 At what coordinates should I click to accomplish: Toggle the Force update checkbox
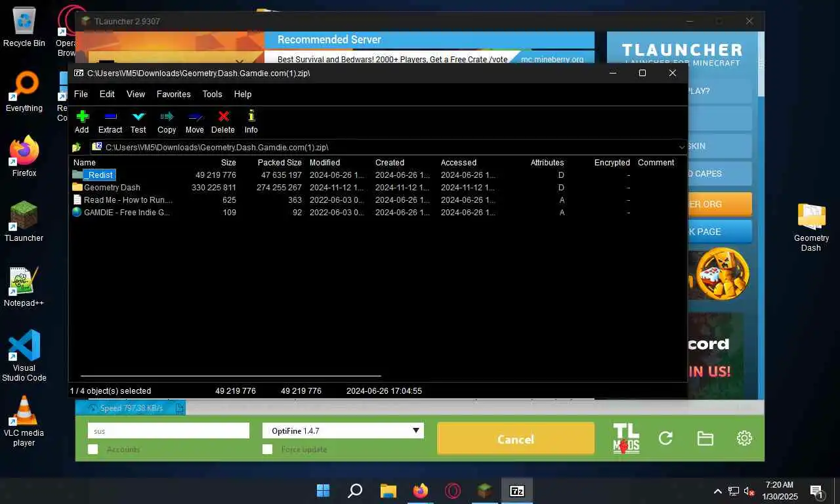click(x=267, y=450)
